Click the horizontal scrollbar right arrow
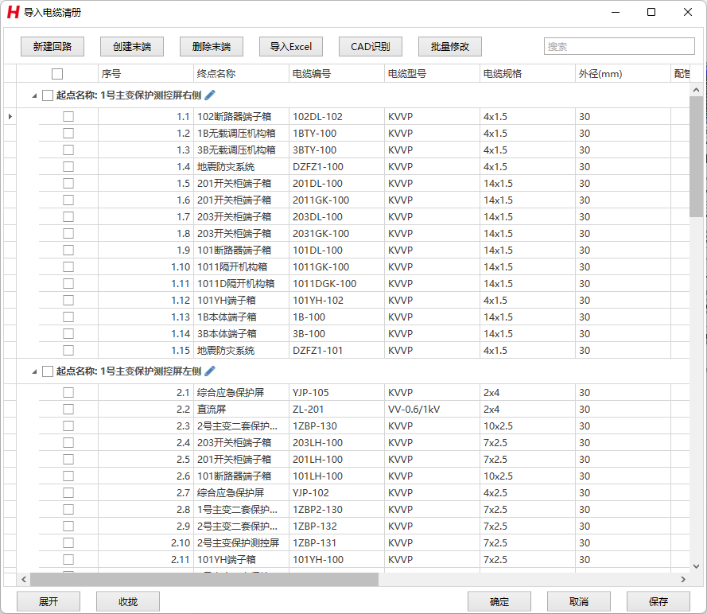This screenshot has height=614, width=707. tap(683, 579)
